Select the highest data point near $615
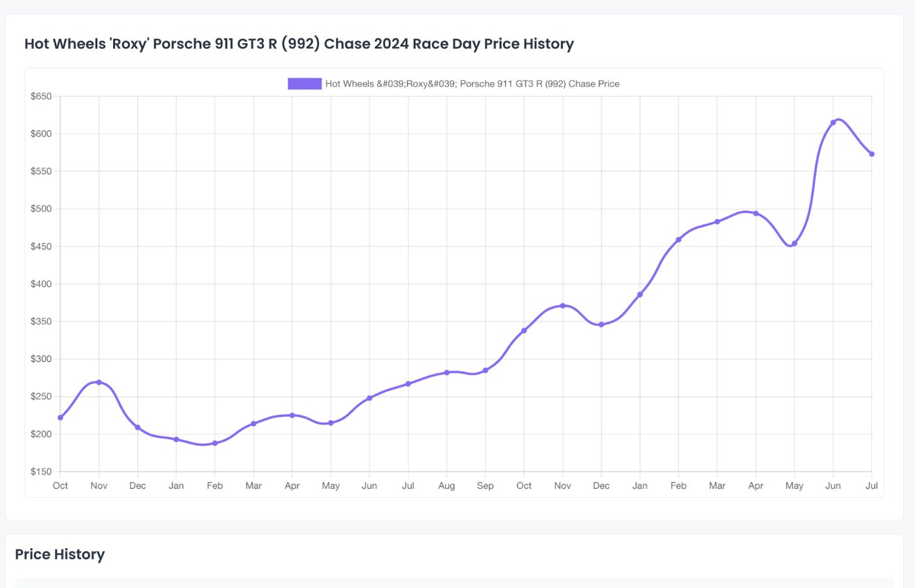This screenshot has width=915, height=588. pos(833,123)
